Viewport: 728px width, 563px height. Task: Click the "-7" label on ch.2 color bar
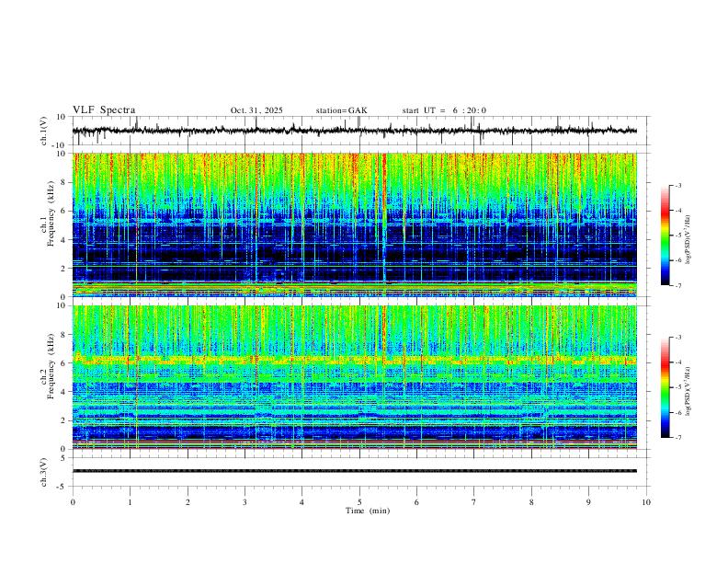coord(678,438)
